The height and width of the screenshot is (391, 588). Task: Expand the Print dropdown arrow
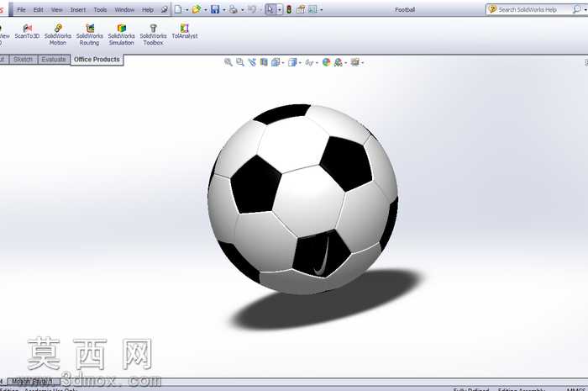coord(243,10)
